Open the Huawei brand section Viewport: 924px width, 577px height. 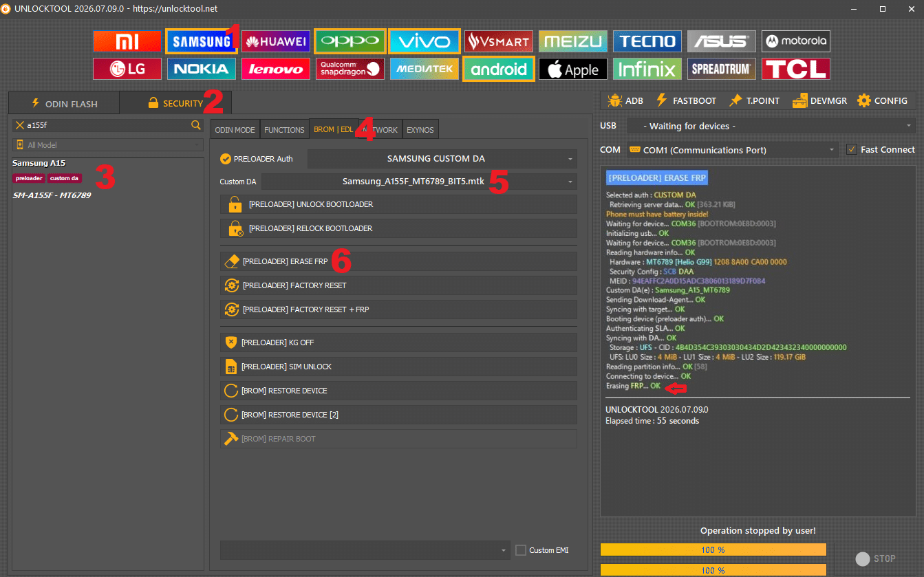point(275,41)
